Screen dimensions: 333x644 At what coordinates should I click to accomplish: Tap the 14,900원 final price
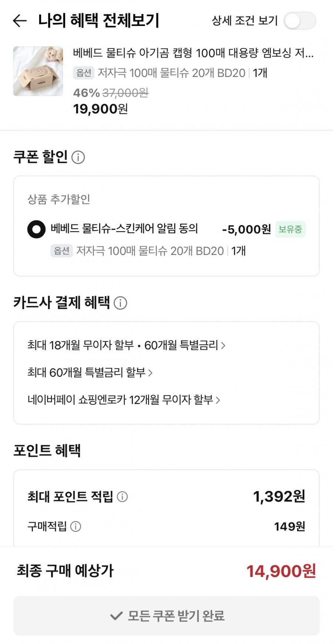pyautogui.click(x=281, y=571)
